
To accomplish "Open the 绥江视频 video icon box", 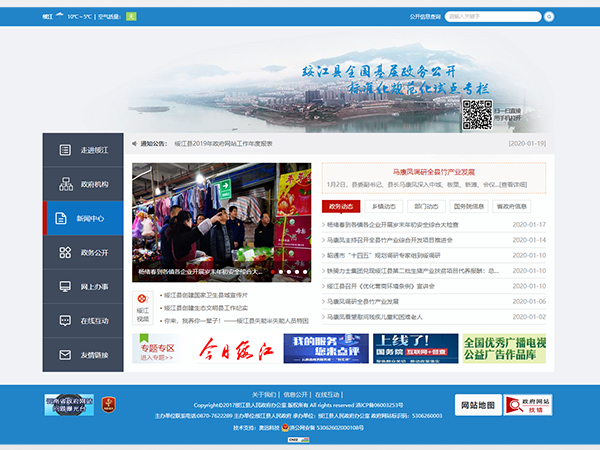I will coord(142,308).
